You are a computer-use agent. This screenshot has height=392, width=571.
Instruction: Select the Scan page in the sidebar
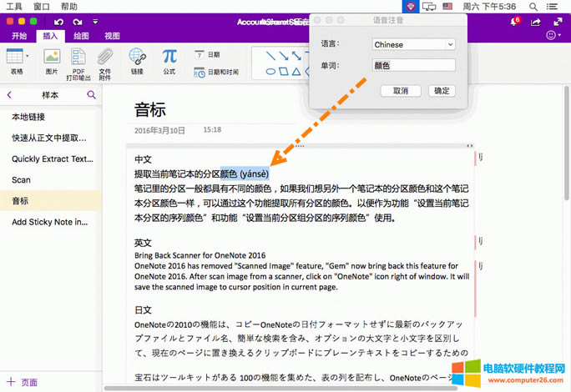pos(22,179)
